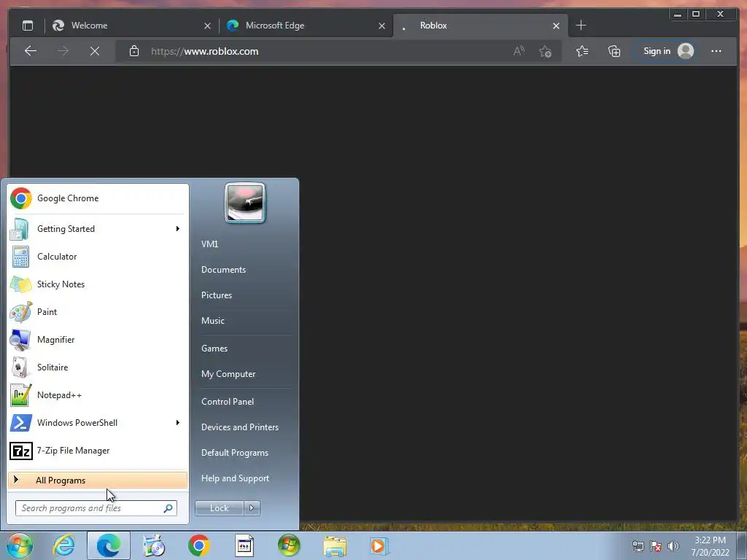
Task: Open Action Center flag in tray
Action: point(656,546)
